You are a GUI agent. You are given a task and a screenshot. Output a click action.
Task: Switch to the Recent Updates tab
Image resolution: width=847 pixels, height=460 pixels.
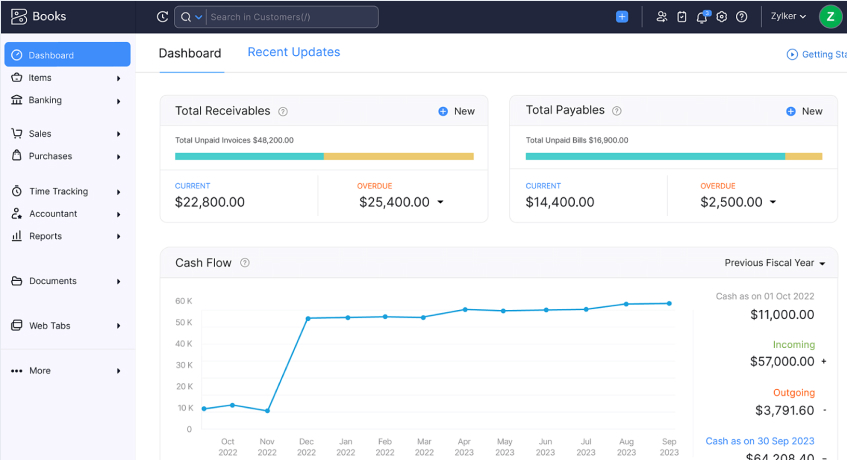[x=293, y=52]
